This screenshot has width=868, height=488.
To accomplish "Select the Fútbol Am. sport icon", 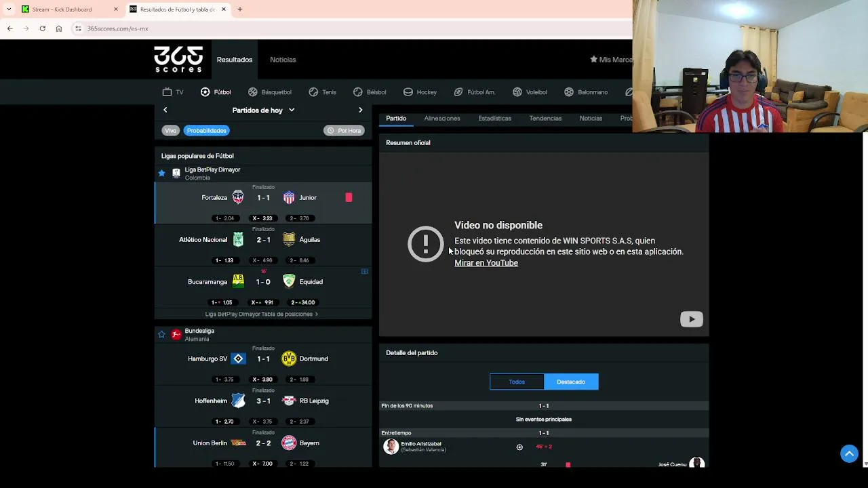I will 458,91.
